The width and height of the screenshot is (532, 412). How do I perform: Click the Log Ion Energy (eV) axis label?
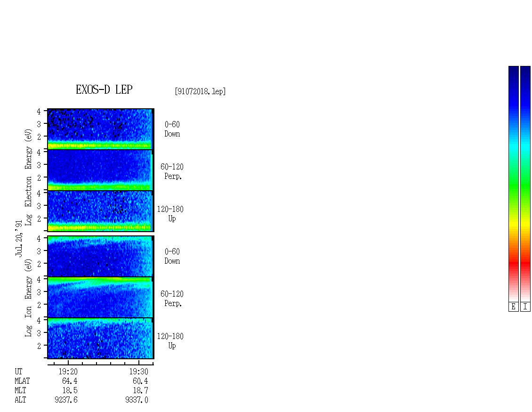coord(29,298)
